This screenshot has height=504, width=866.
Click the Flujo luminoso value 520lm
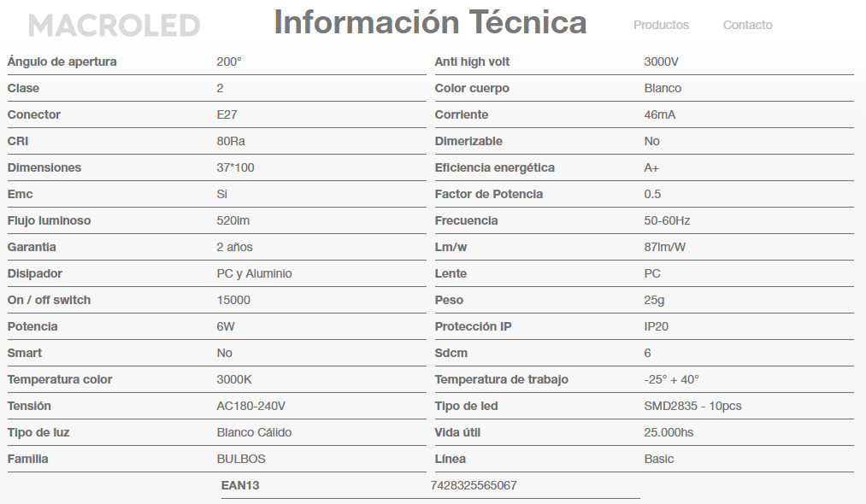[233, 220]
